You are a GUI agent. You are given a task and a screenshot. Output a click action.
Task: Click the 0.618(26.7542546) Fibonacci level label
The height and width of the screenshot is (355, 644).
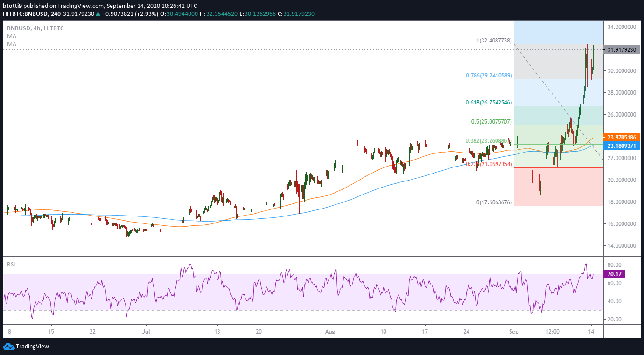point(489,103)
